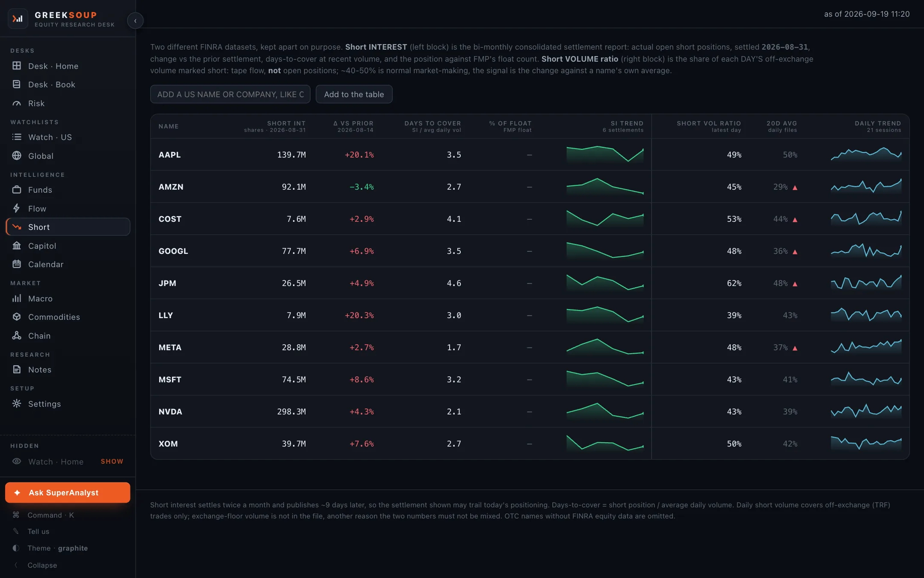Click the Calendar icon in sidebar
Image resolution: width=924 pixels, height=578 pixels.
(17, 264)
